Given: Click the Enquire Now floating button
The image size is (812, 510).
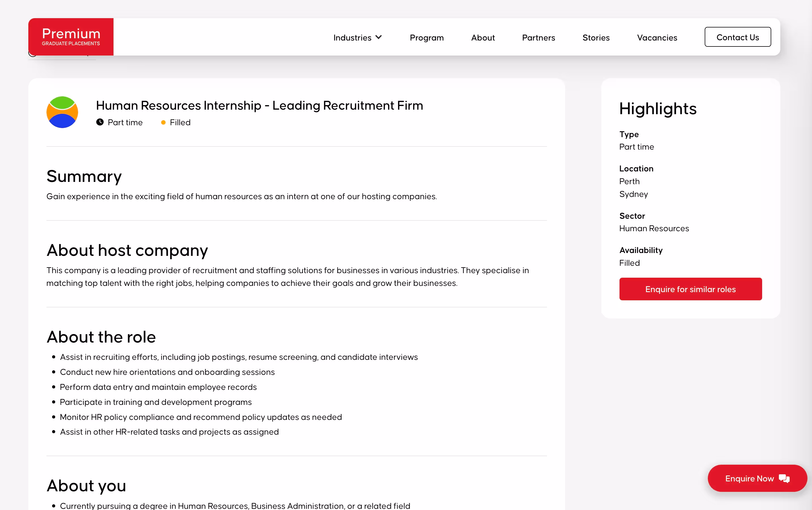Looking at the screenshot, I should point(757,478).
